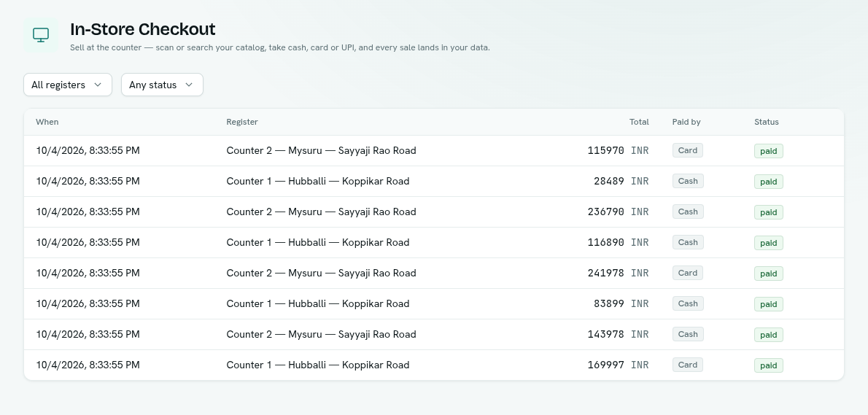The width and height of the screenshot is (868, 415).
Task: Select the sale totaling 169997 INR
Action: click(x=434, y=365)
